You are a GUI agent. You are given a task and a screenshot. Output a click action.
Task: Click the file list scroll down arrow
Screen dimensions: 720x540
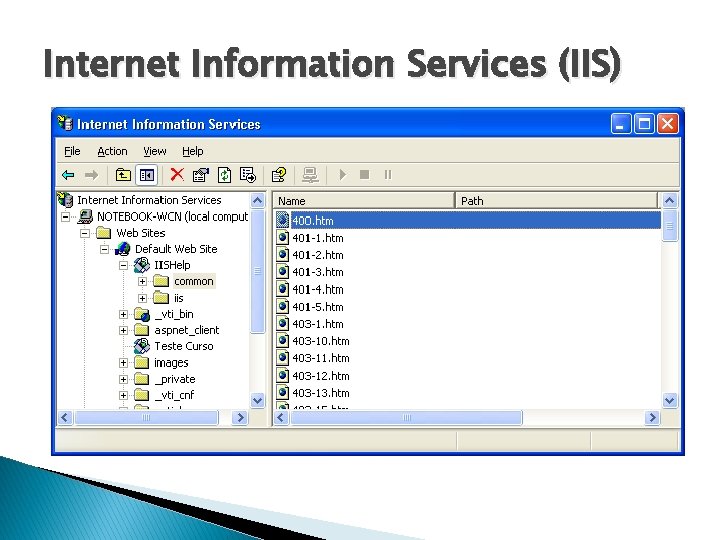click(670, 400)
